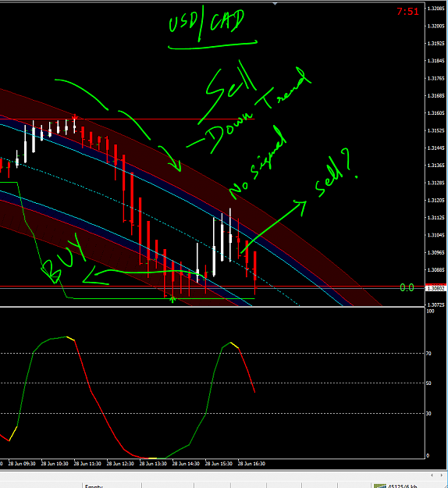Click the red candle countdown timer 7:51
The height and width of the screenshot is (488, 448).
408,12
